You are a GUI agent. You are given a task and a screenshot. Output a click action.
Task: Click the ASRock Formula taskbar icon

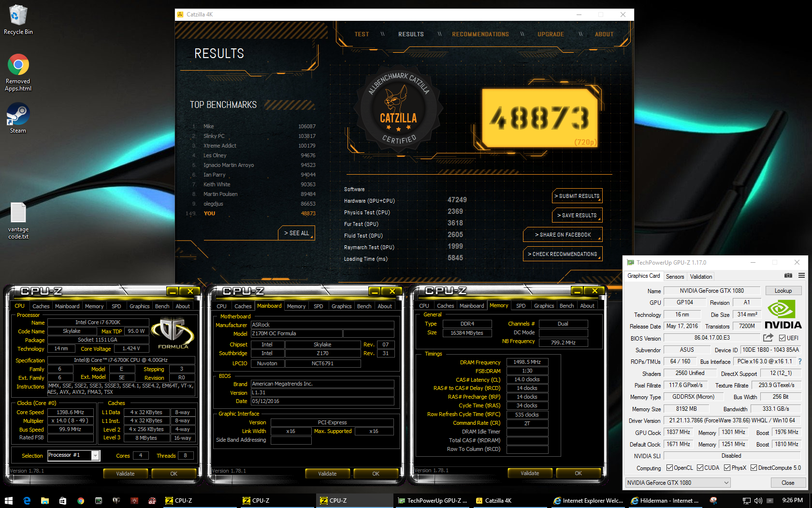click(116, 501)
